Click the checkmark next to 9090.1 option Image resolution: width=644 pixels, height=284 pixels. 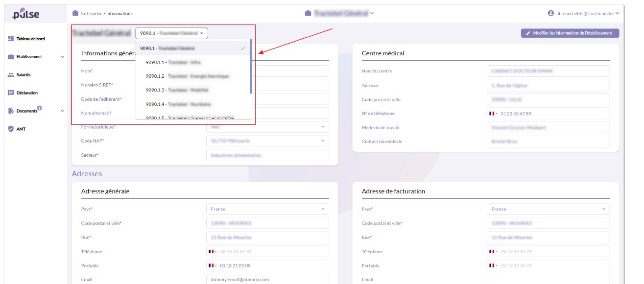click(x=243, y=48)
